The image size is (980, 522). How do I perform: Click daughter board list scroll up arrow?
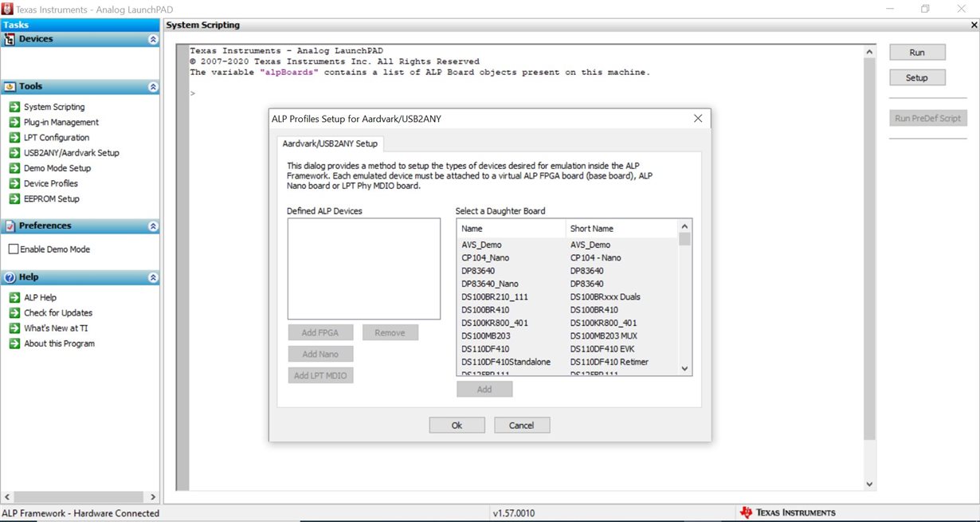684,226
